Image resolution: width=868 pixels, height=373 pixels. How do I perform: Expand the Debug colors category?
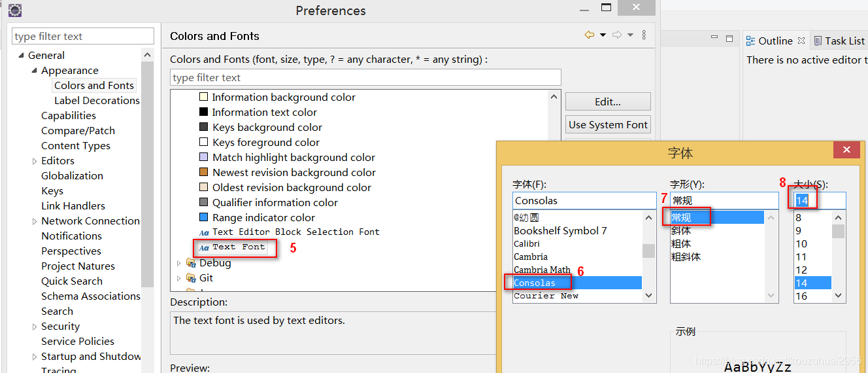pyautogui.click(x=178, y=263)
